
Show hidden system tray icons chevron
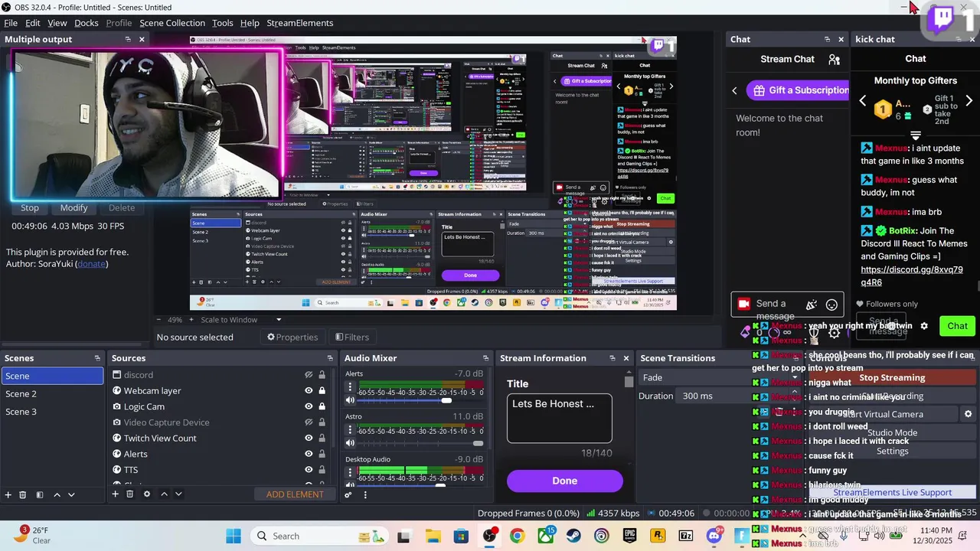[x=802, y=536]
